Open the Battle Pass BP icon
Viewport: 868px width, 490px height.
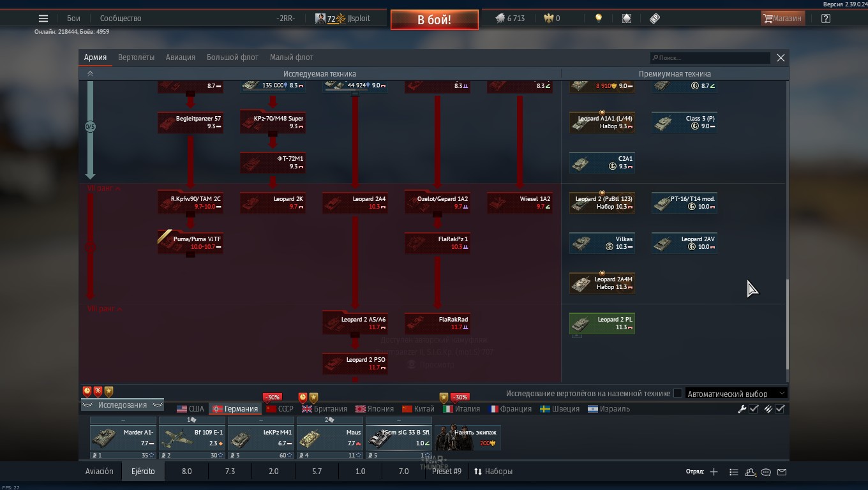tap(655, 19)
